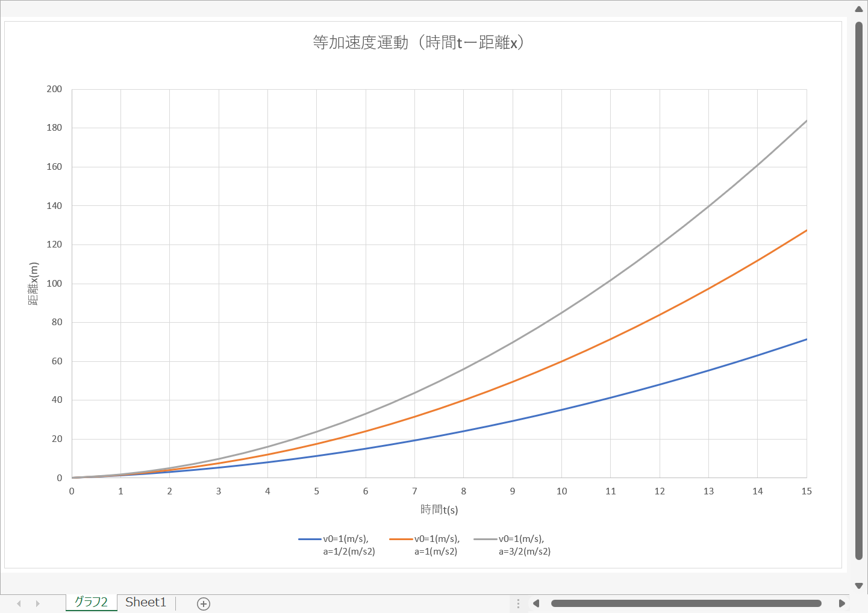Select the blue curve in the chart
Image resolution: width=868 pixels, height=613 pixels.
660,385
